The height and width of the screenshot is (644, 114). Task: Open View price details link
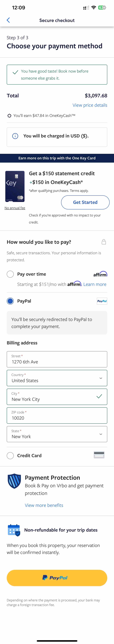pos(90,105)
